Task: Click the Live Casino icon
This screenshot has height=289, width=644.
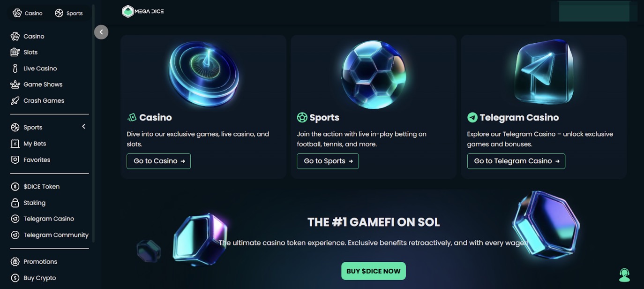Action: (15, 68)
